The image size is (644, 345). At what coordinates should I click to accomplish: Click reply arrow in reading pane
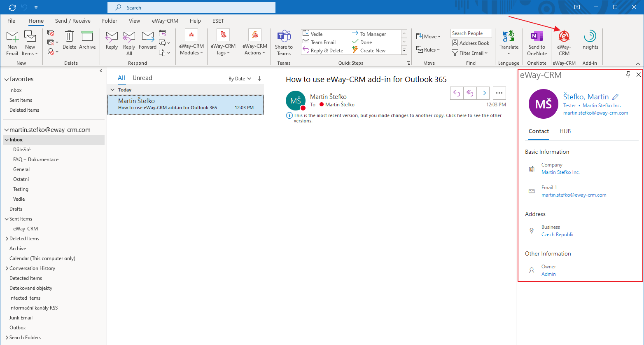point(457,93)
